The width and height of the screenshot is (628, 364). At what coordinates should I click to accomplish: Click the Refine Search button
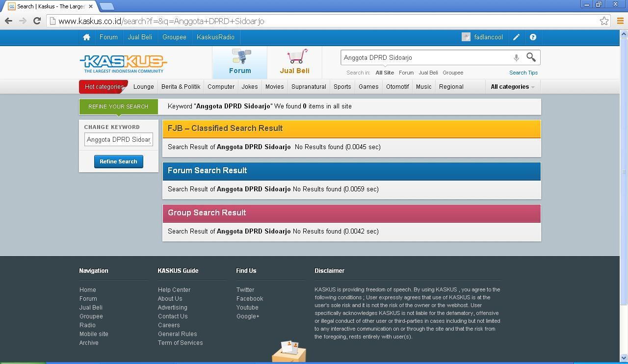[118, 161]
